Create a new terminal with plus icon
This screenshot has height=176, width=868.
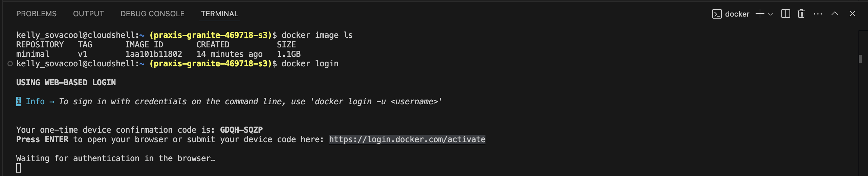click(760, 14)
